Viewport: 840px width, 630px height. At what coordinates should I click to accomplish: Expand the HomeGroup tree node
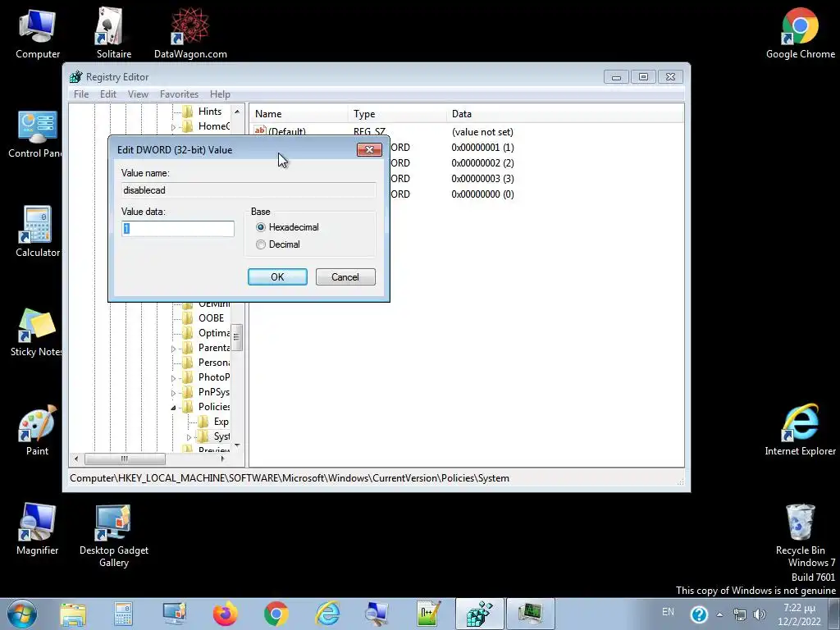pyautogui.click(x=173, y=127)
